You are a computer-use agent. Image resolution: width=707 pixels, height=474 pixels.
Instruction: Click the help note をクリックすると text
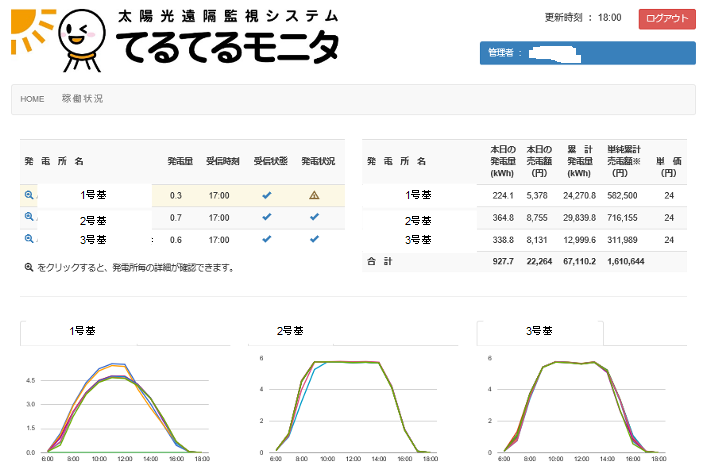coord(136,268)
